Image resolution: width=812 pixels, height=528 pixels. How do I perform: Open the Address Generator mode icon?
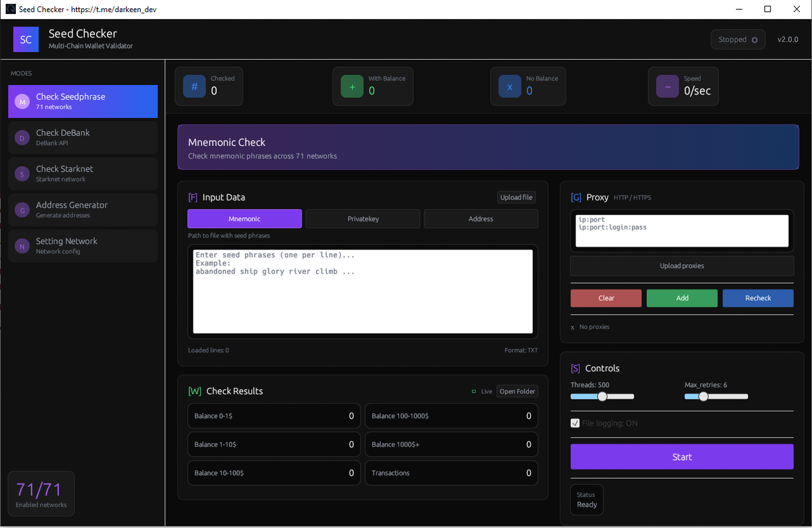(22, 209)
